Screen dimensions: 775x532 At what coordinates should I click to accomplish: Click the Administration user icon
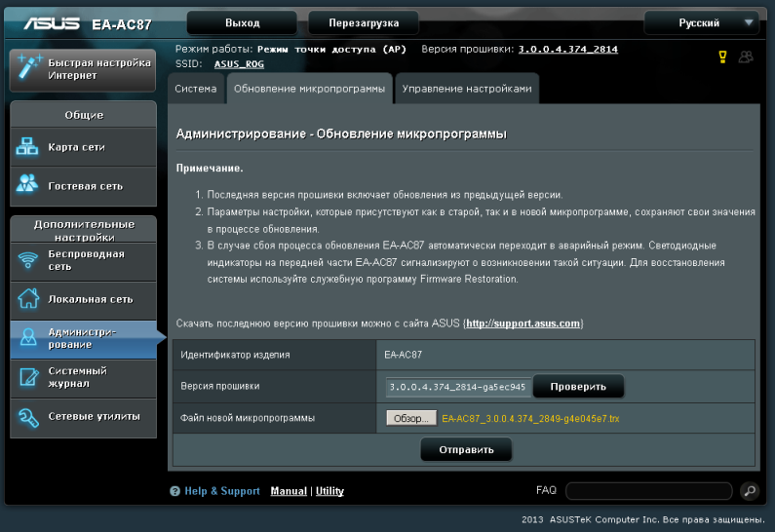(x=28, y=337)
